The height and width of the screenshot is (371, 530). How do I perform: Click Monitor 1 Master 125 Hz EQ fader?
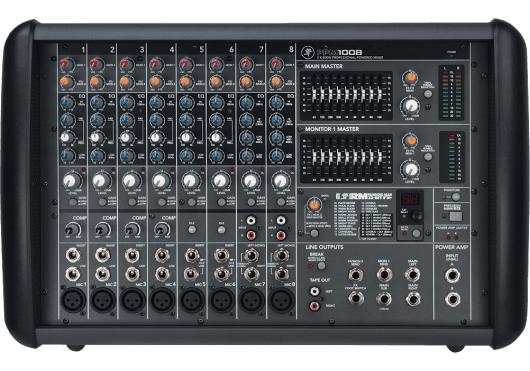[322, 157]
